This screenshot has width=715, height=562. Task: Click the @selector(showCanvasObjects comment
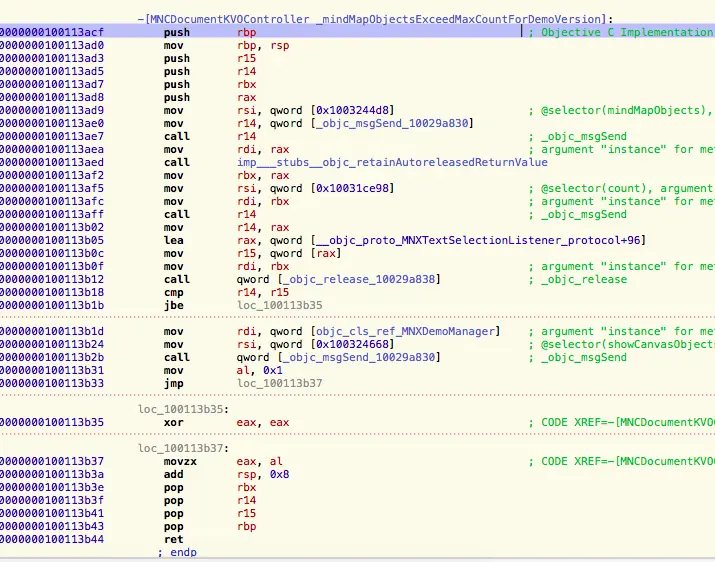pyautogui.click(x=622, y=344)
